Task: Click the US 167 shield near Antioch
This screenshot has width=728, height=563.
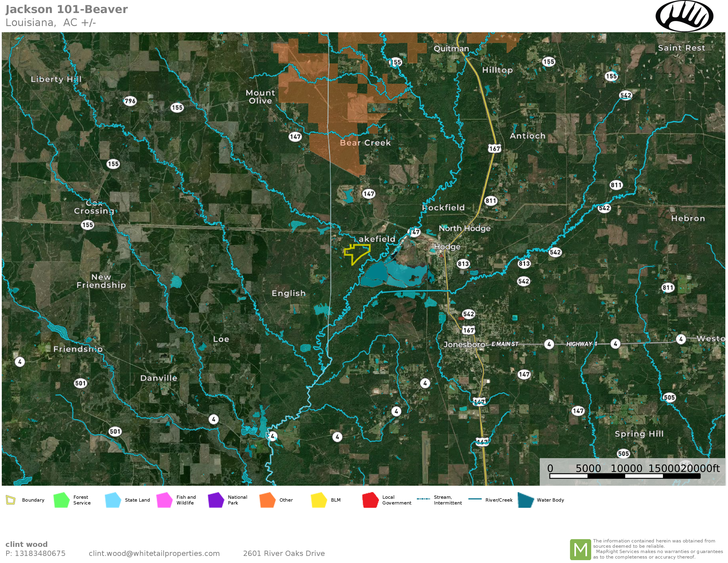Action: pyautogui.click(x=494, y=149)
